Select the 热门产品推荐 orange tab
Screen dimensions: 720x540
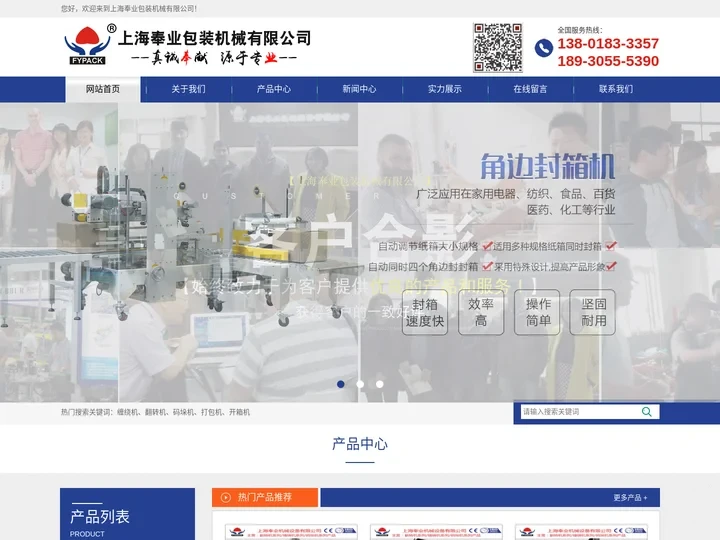click(265, 497)
